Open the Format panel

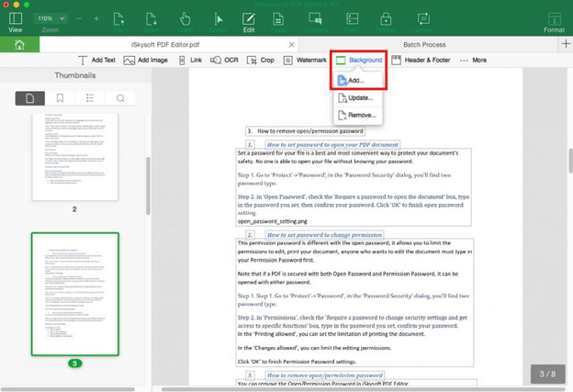click(x=554, y=22)
